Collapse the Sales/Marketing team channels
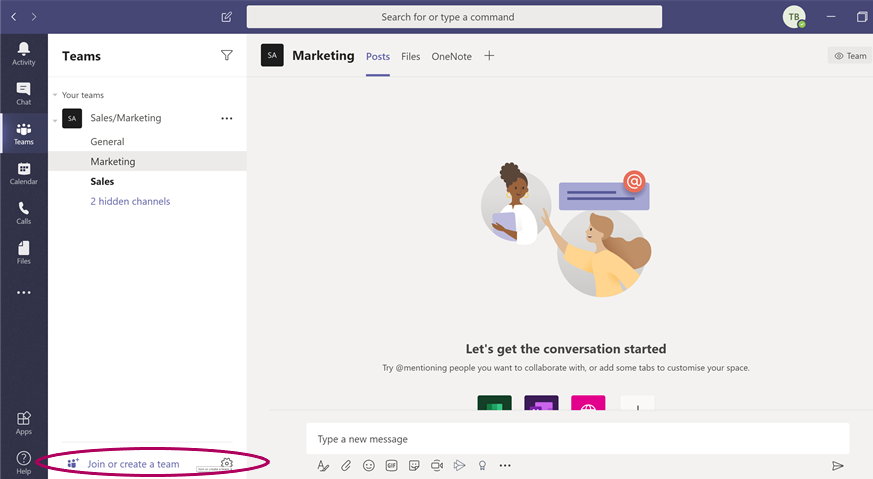This screenshot has height=479, width=873. 55,120
